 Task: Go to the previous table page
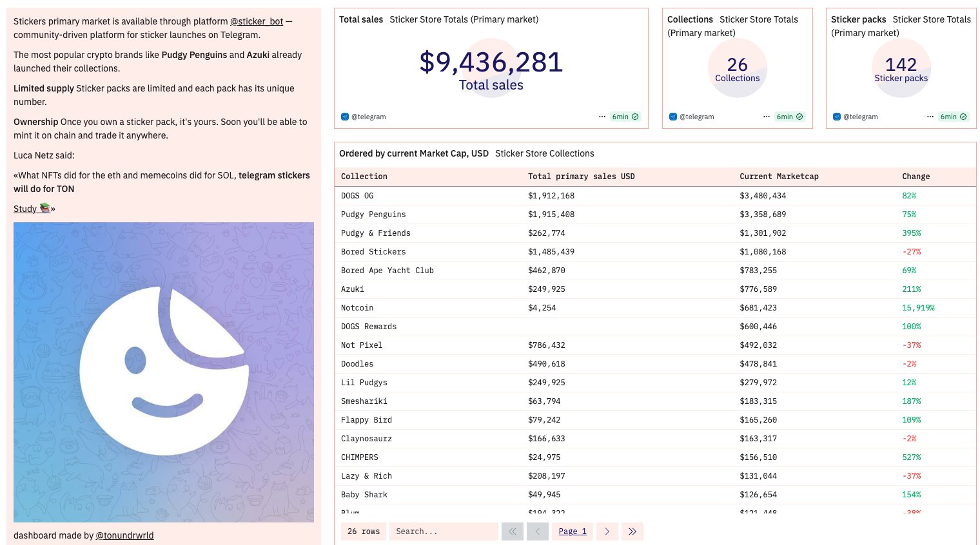pyautogui.click(x=538, y=531)
